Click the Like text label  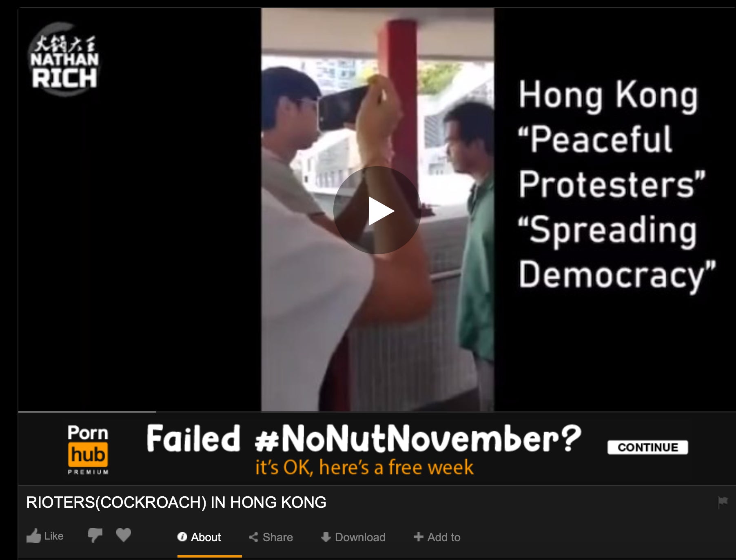pyautogui.click(x=54, y=536)
